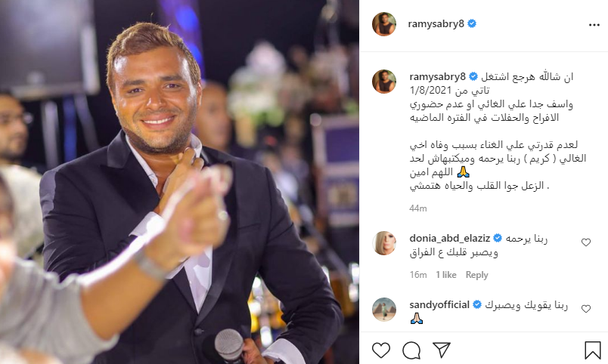The height and width of the screenshot is (364, 608).
Task: Open the three-dot more options menu
Action: point(594,25)
